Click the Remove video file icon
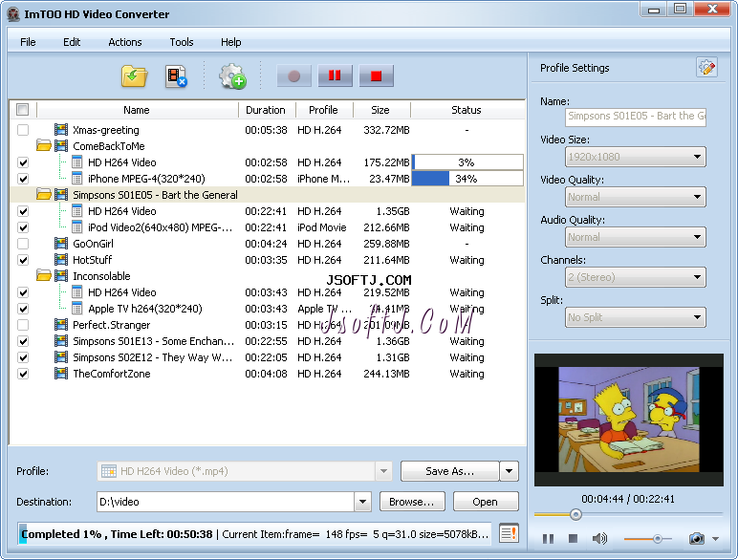The width and height of the screenshot is (738, 560). pos(176,76)
